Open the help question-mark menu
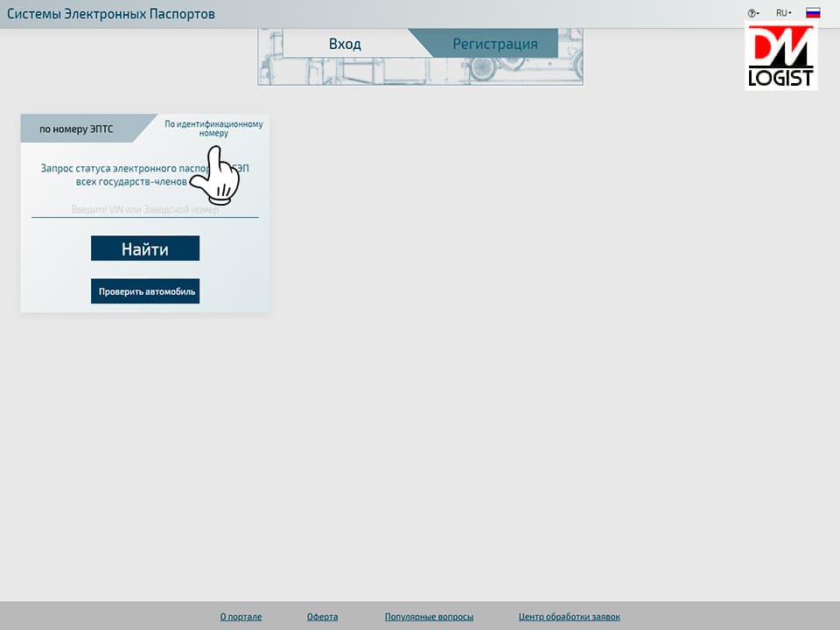This screenshot has height=630, width=840. (x=753, y=13)
